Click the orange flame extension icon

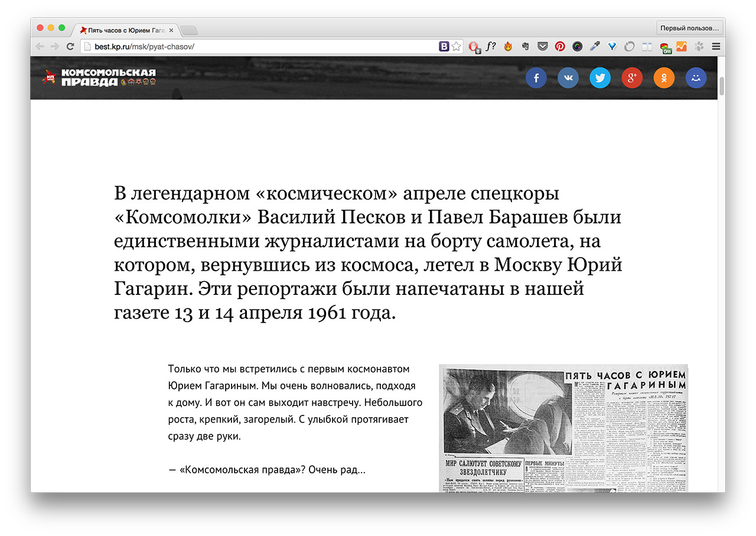[x=508, y=46]
